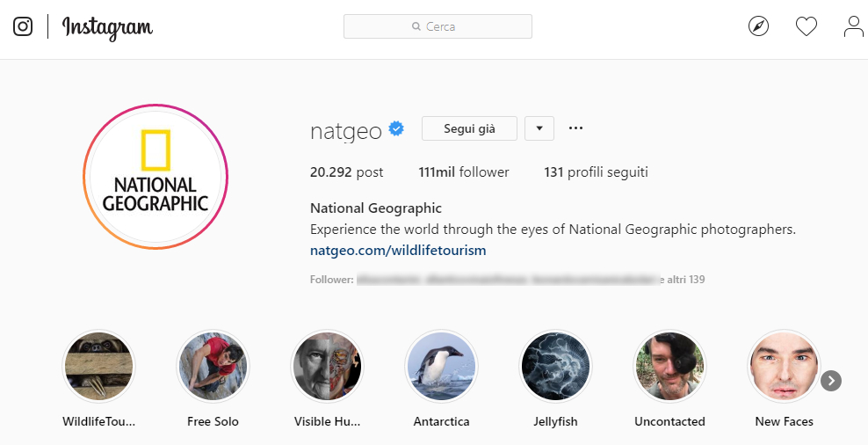Open the 131 profili seguiti list
Screen dimensions: 868x445
596,172
